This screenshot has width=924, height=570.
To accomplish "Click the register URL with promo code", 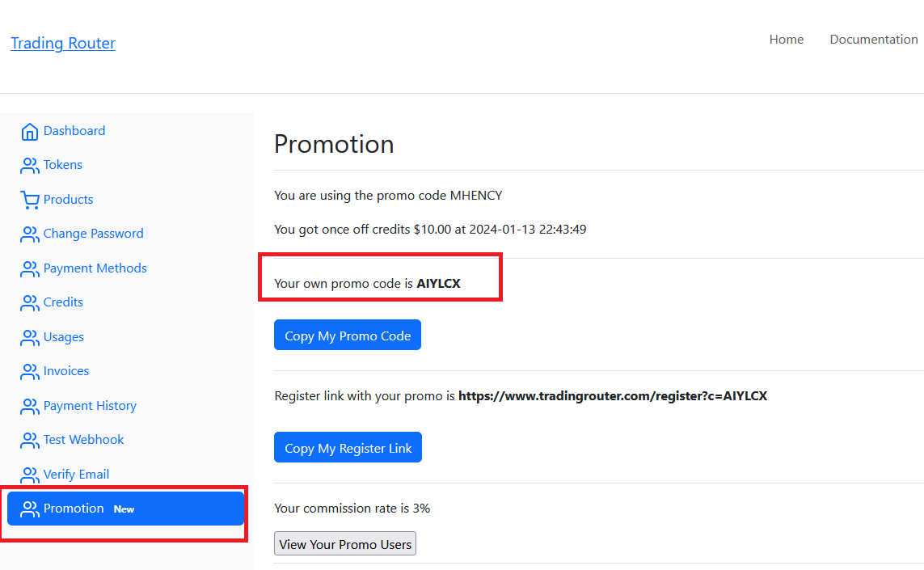I will pos(612,396).
